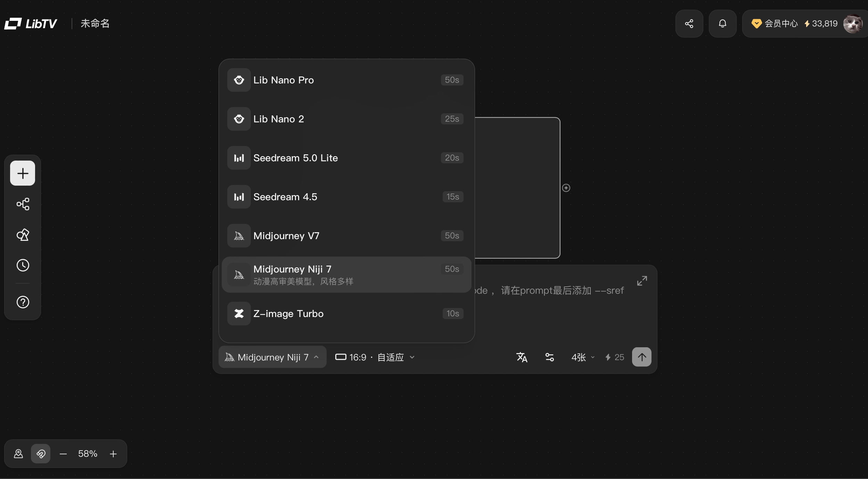
Task: Click the 15s badge on Seedream 4.5
Action: tap(452, 197)
